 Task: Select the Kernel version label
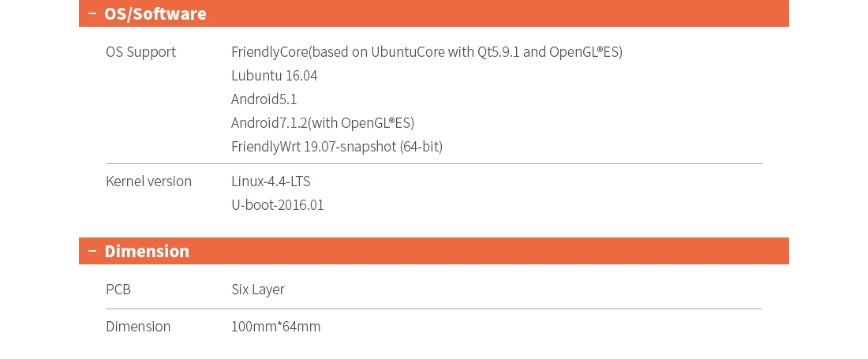click(148, 181)
